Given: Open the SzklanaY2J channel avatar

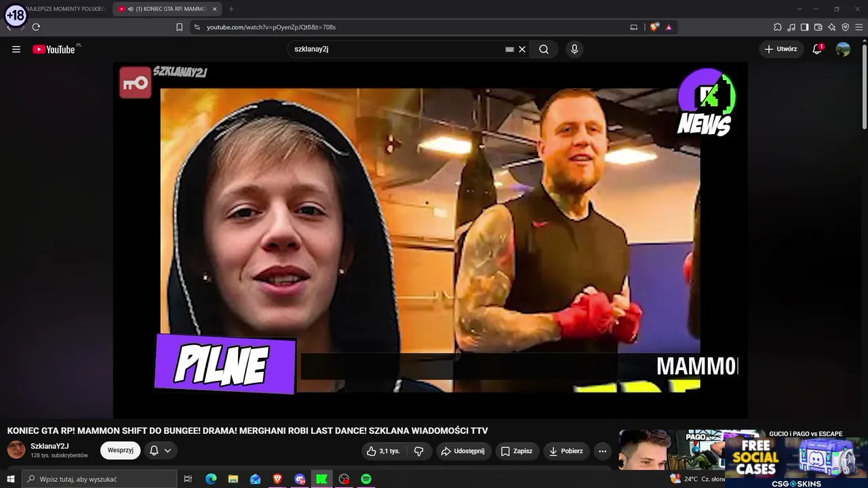Looking at the screenshot, I should [16, 450].
